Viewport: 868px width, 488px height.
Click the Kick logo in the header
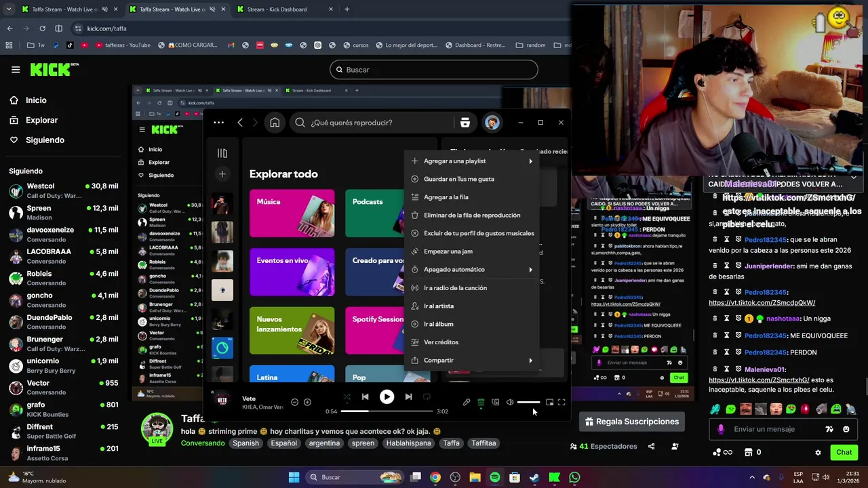click(54, 69)
